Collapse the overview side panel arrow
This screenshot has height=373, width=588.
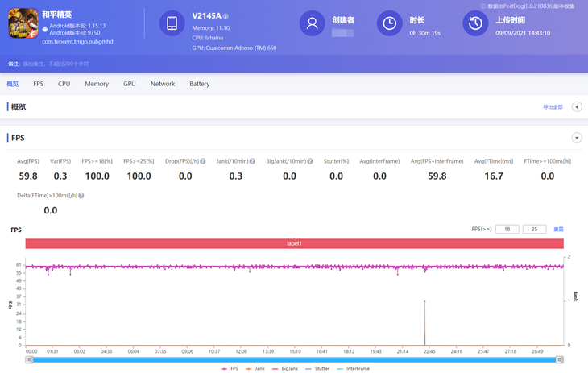[x=577, y=107]
